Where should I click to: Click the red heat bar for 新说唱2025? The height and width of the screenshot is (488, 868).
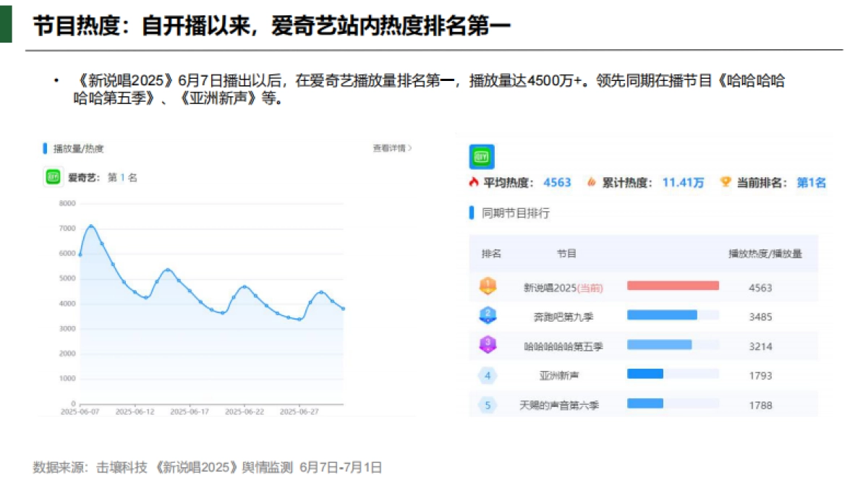(x=671, y=286)
